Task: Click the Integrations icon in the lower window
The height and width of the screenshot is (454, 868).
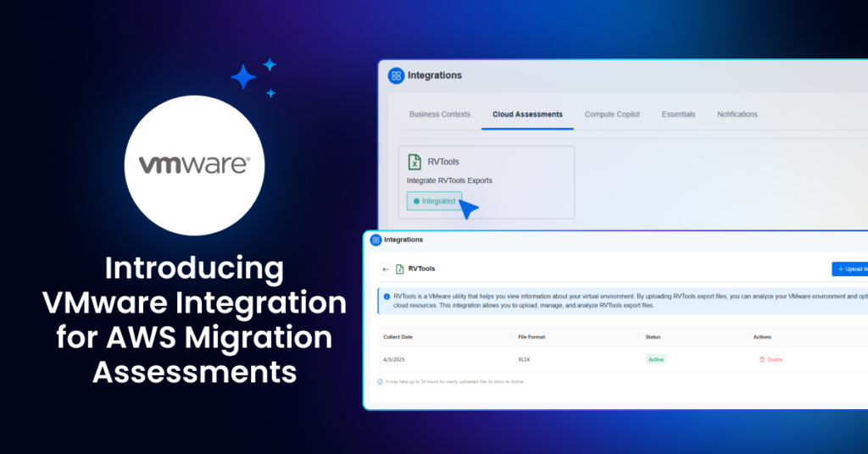Action: (x=376, y=240)
